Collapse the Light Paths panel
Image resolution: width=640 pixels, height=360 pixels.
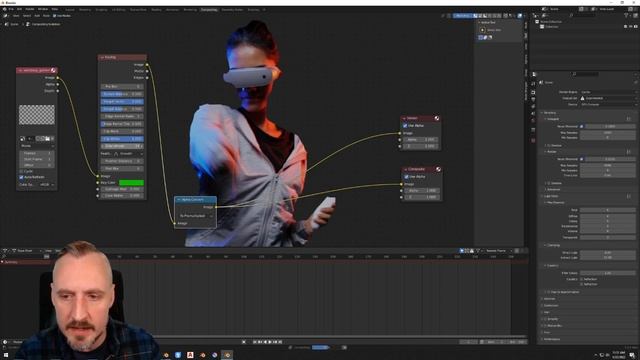click(x=550, y=196)
